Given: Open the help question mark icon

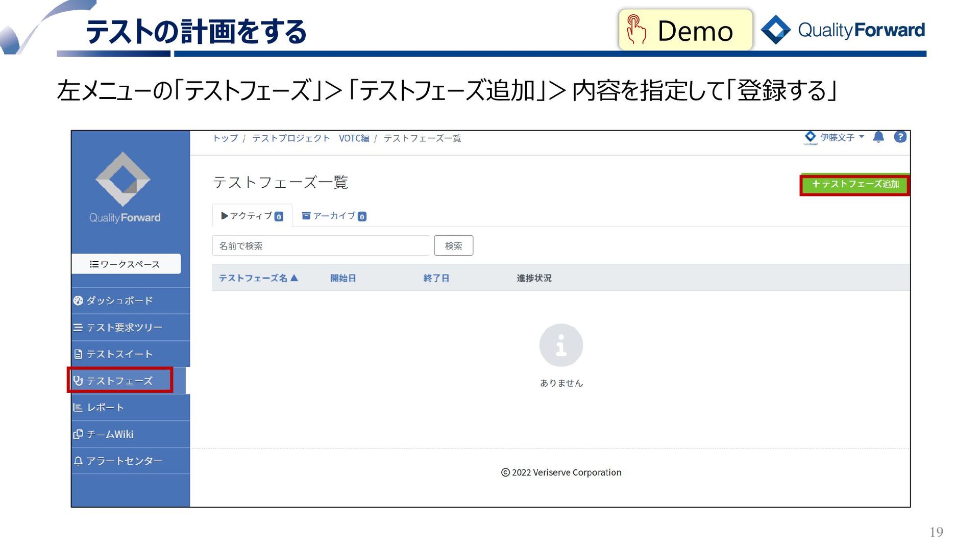Looking at the screenshot, I should 900,137.
